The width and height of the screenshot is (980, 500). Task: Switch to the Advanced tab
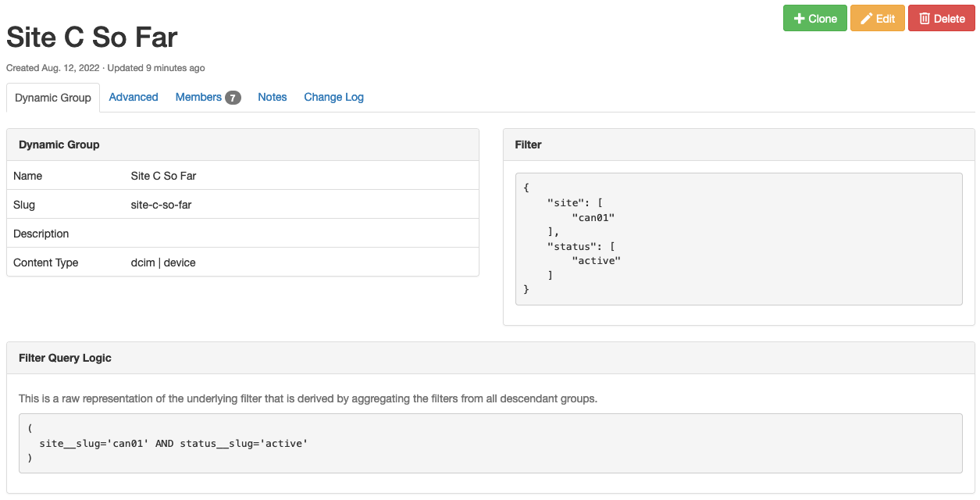tap(134, 97)
